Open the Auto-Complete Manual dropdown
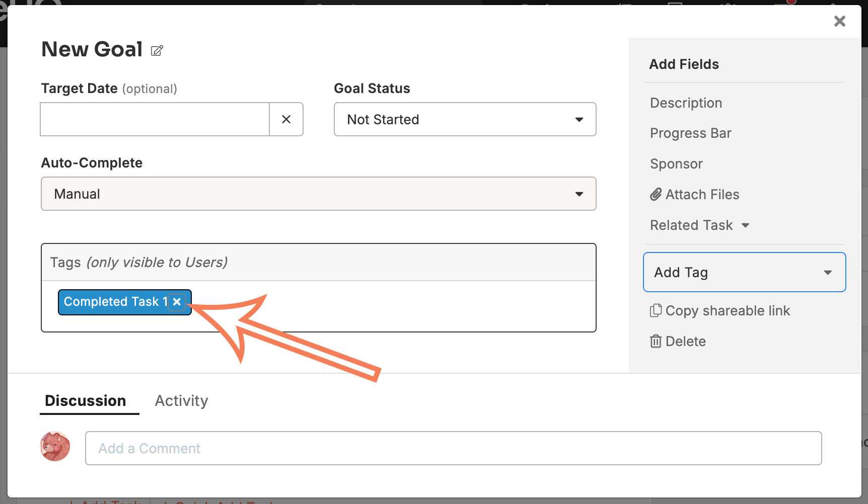This screenshot has height=504, width=868. click(x=319, y=194)
